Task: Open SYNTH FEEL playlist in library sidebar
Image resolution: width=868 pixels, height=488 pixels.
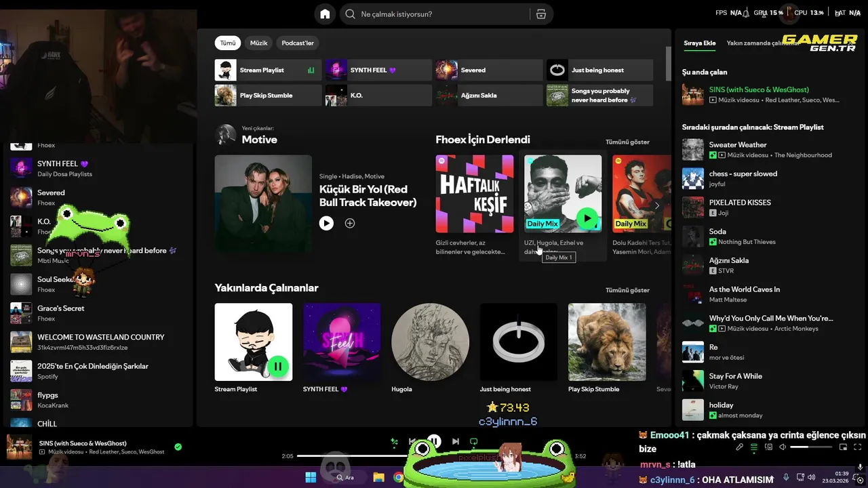Action: click(98, 168)
